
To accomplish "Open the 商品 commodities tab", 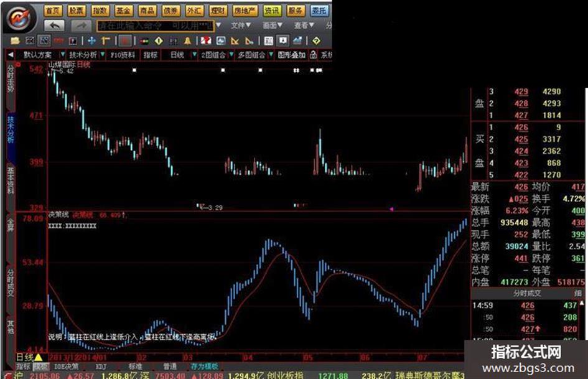I will 147,11.
